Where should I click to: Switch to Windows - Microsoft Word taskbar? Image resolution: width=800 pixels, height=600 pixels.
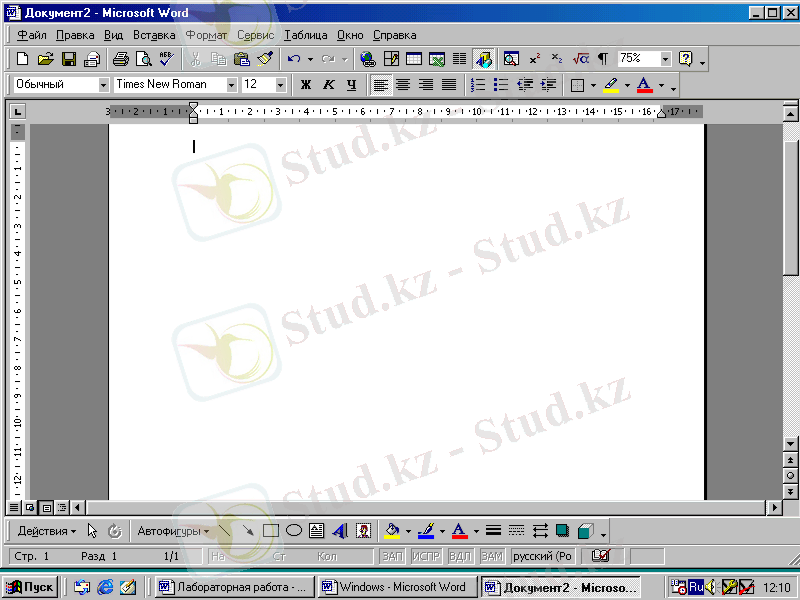(x=397, y=587)
